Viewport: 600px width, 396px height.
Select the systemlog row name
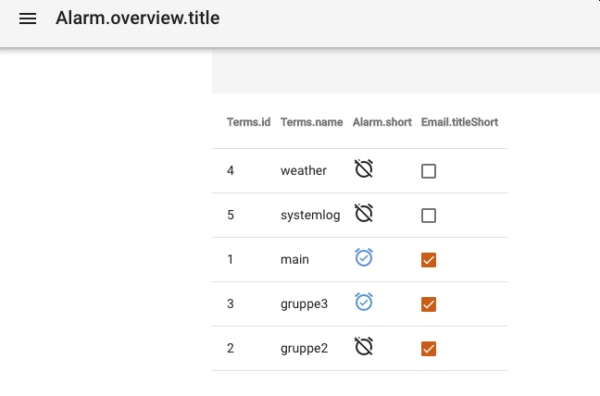[x=310, y=215]
